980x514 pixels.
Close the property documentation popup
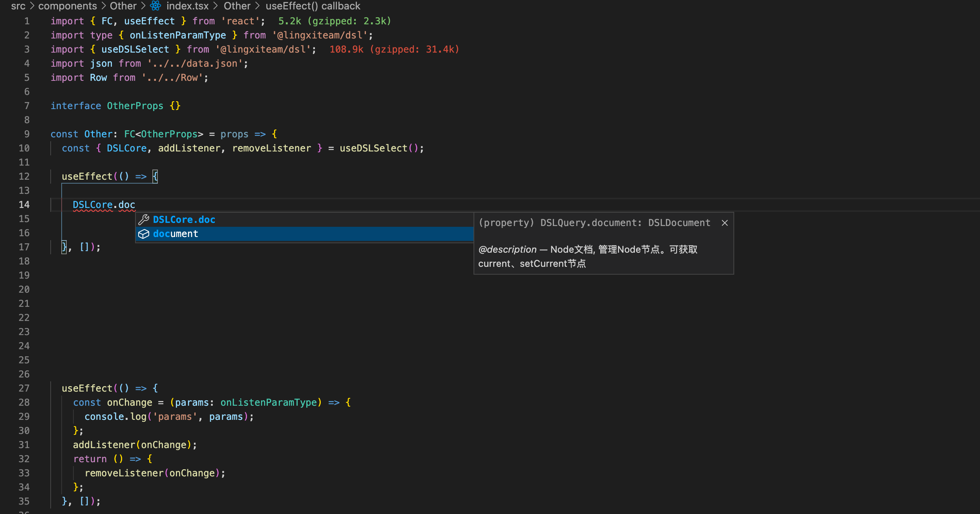[x=725, y=223]
